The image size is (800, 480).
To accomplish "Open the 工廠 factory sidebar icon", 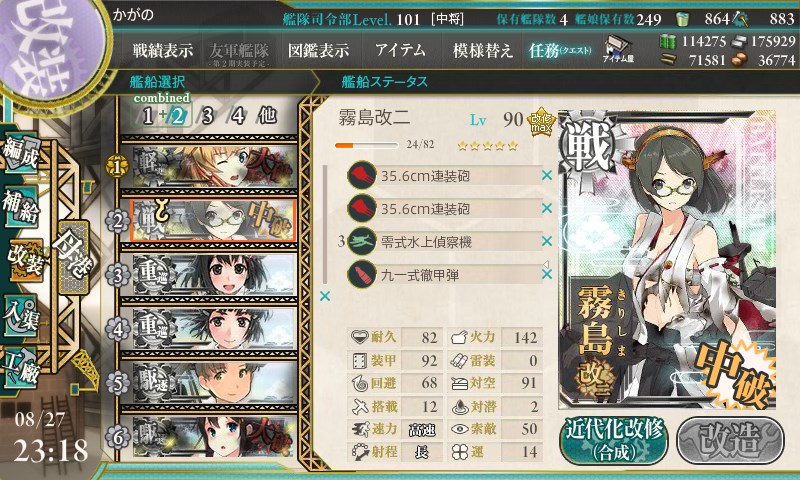I will [20, 368].
